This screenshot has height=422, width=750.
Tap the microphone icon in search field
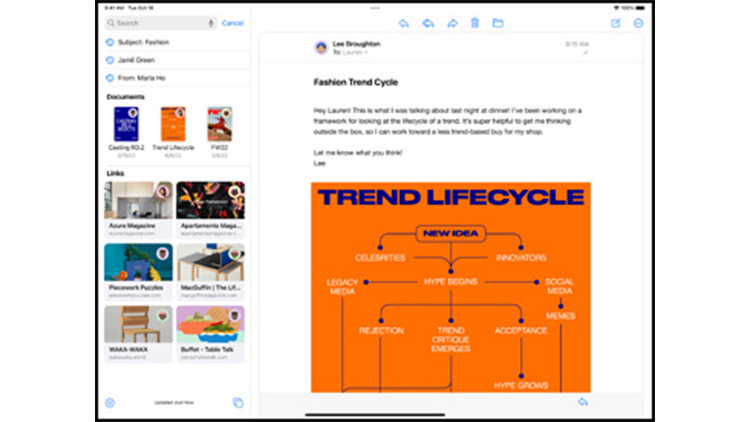pos(211,22)
